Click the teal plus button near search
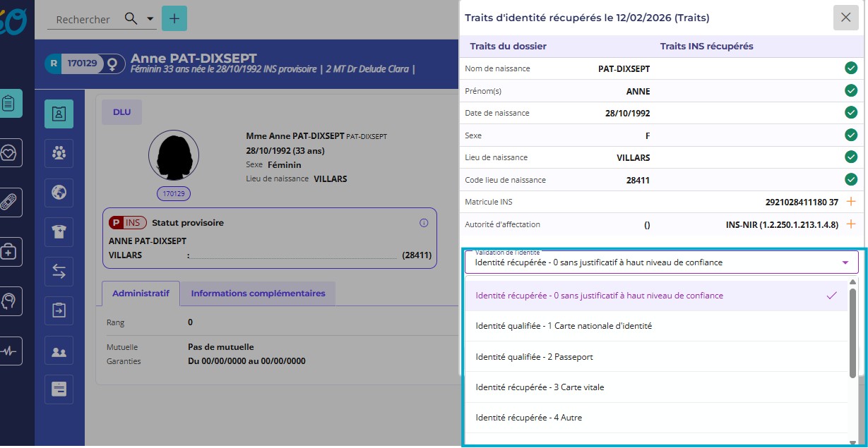The height and width of the screenshot is (448, 868). pyautogui.click(x=174, y=18)
